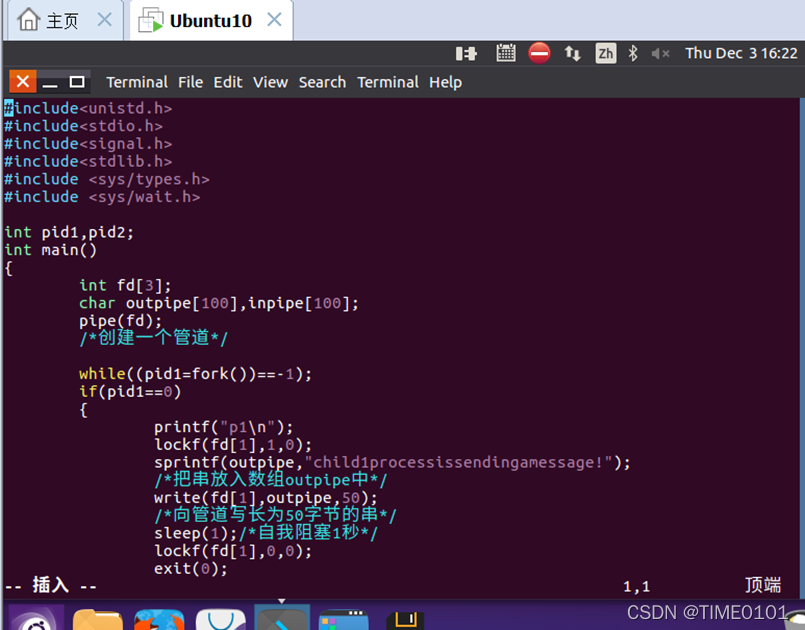
Task: Open the clock showing Thu Dec 3 16:22
Action: (741, 53)
